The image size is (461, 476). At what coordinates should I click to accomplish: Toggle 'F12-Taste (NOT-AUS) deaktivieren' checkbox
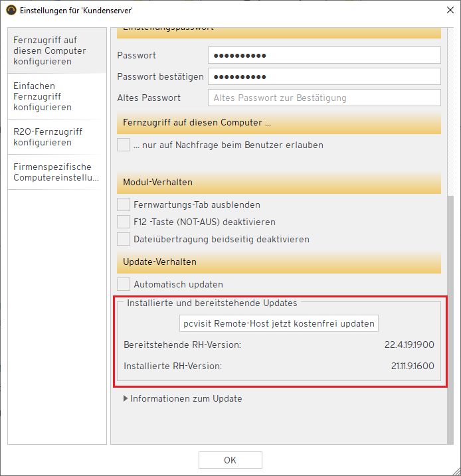124,222
